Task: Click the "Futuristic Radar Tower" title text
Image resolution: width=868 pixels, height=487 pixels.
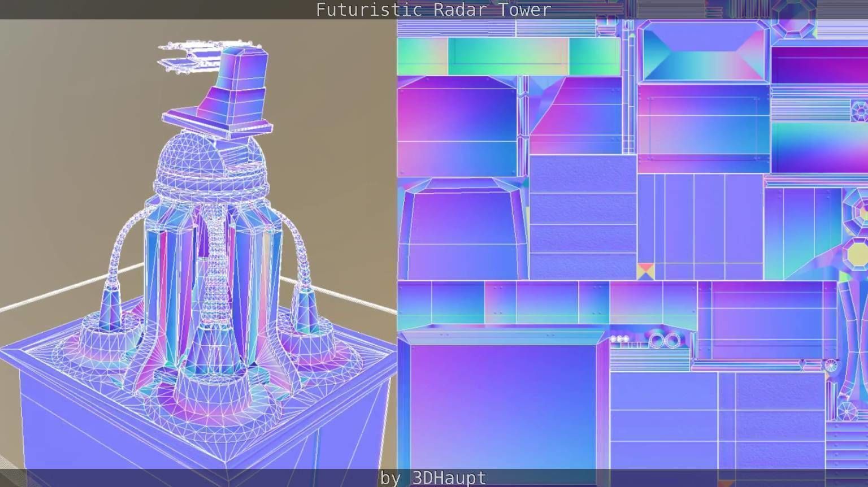Action: point(433,10)
